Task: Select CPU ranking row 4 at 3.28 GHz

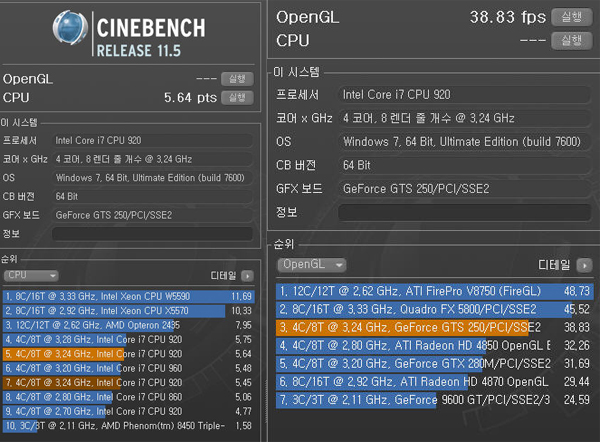Action: tap(129, 339)
